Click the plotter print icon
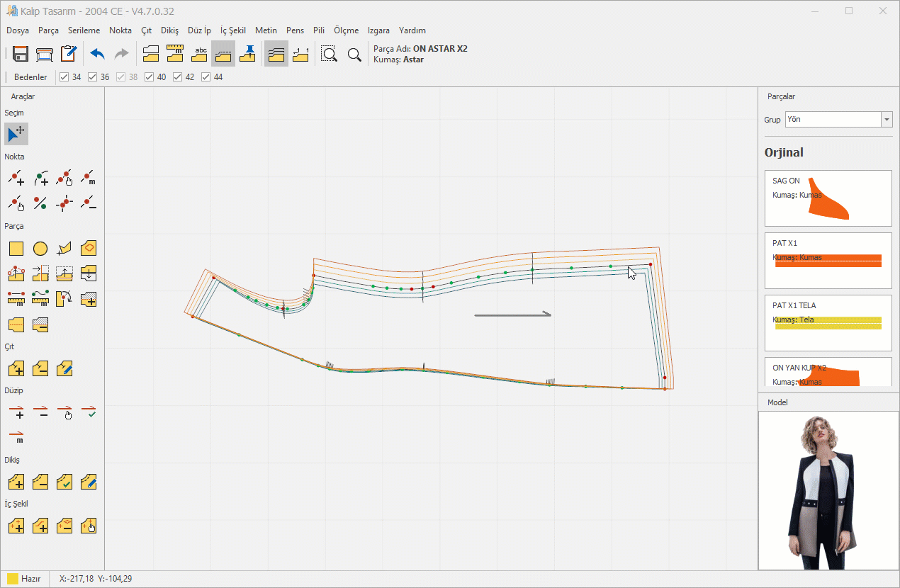This screenshot has height=588, width=900. click(x=45, y=54)
